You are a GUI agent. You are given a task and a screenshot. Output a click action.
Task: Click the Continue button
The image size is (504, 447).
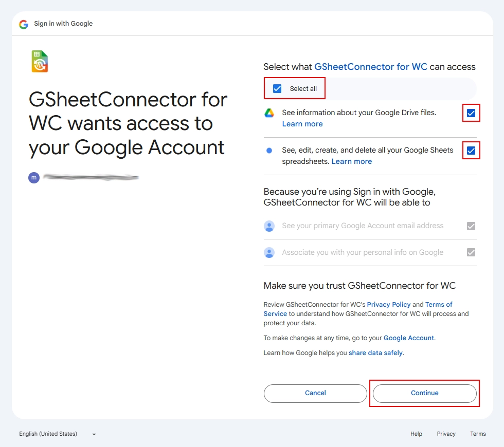pos(424,393)
